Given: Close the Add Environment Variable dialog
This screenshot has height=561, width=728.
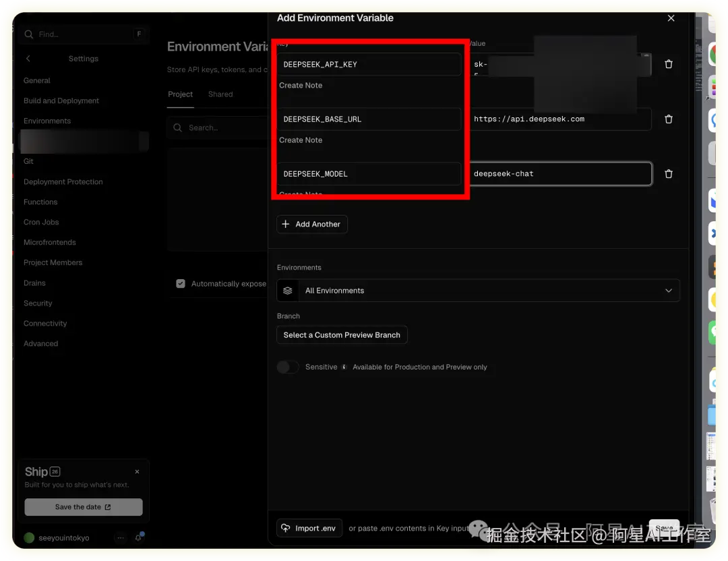Looking at the screenshot, I should coord(671,18).
